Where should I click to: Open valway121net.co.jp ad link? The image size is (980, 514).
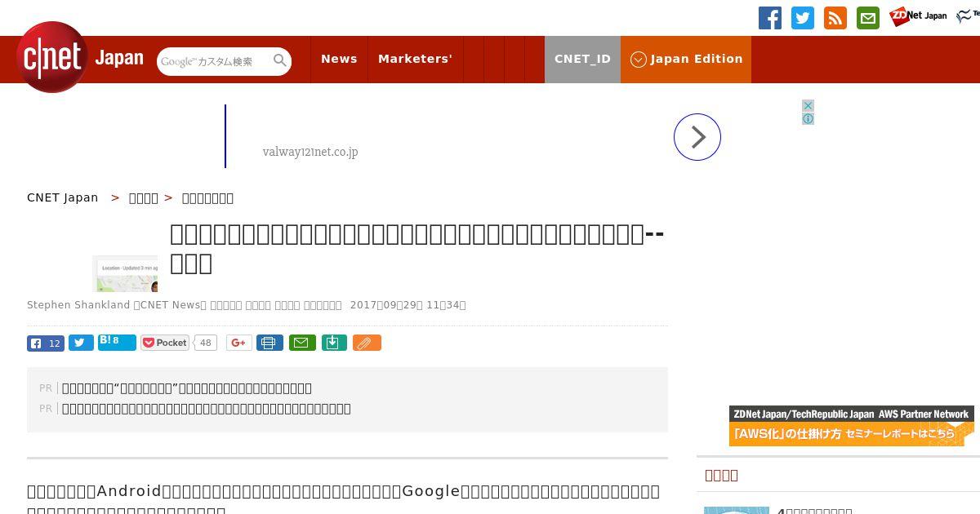(310, 152)
